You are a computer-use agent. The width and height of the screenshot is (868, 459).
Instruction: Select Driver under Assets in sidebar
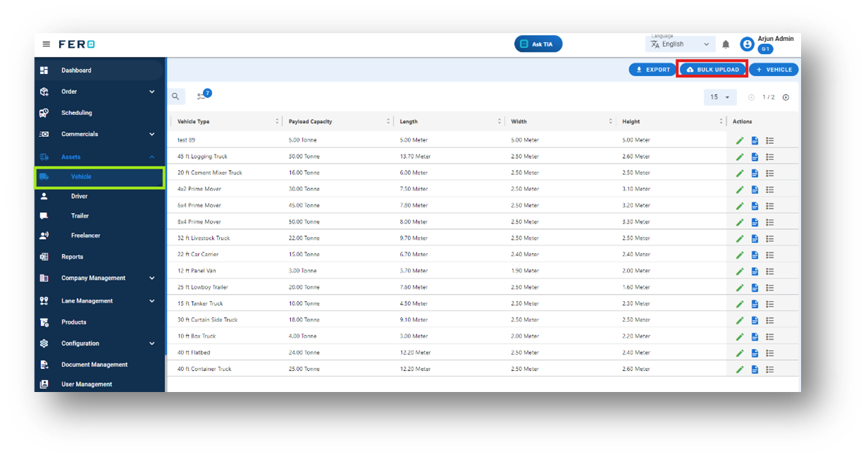click(x=79, y=197)
